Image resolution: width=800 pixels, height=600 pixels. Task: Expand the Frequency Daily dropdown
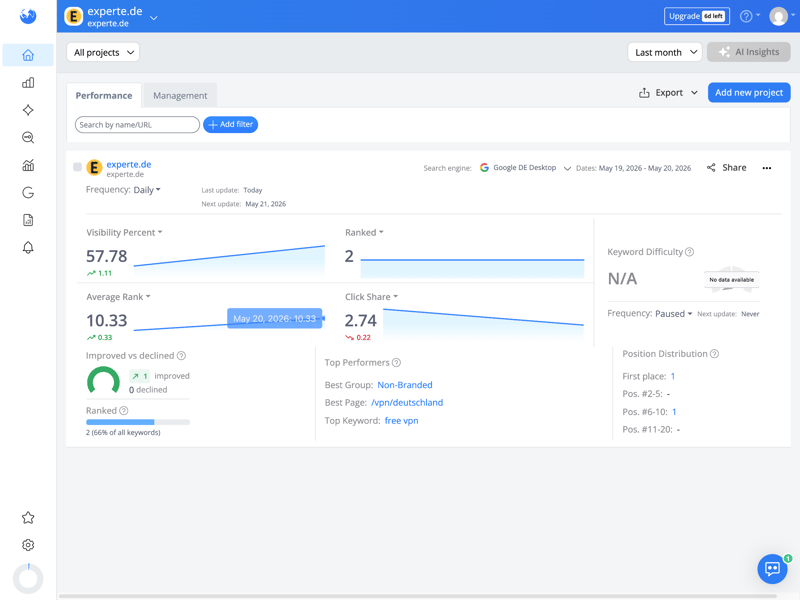pos(147,190)
